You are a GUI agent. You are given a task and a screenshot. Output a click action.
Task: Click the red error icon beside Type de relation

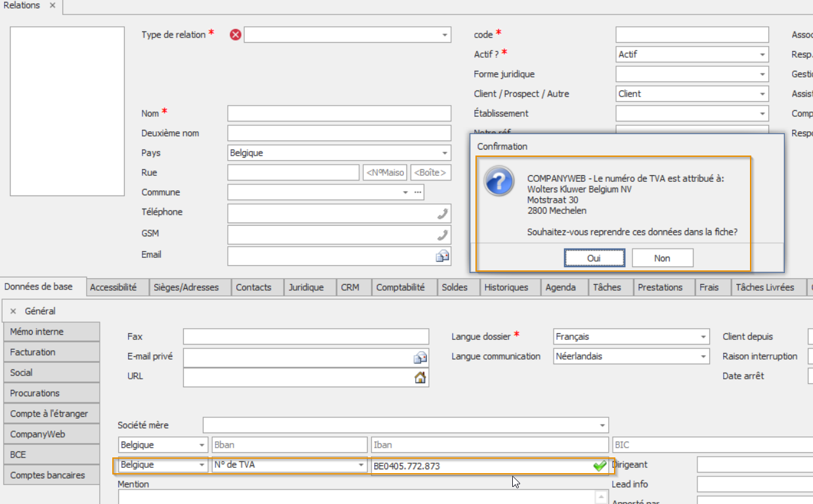(x=235, y=35)
